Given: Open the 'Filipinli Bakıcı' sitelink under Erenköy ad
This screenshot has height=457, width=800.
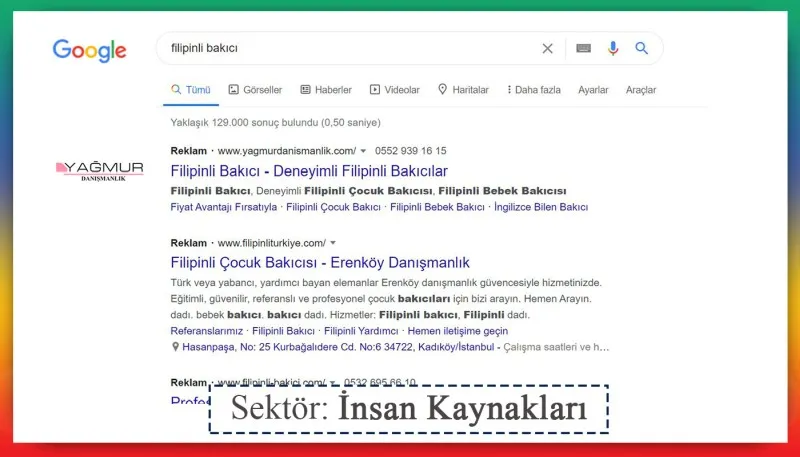Looking at the screenshot, I should pos(283,331).
